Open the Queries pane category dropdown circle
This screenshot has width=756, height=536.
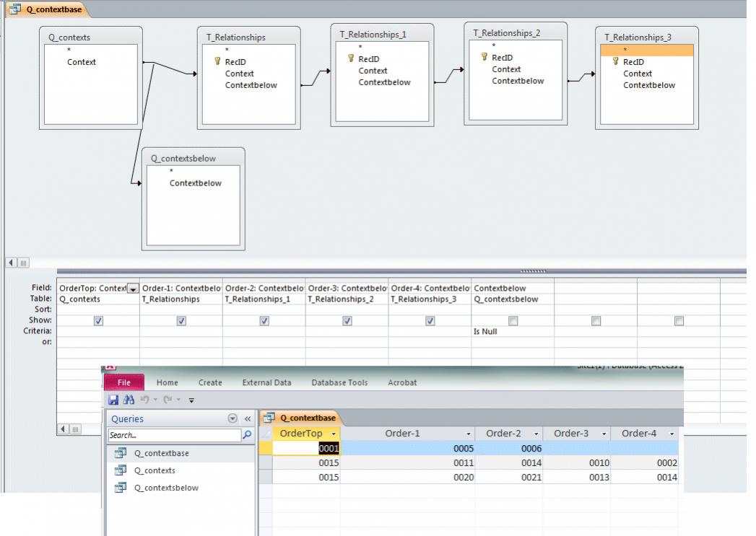coord(233,418)
